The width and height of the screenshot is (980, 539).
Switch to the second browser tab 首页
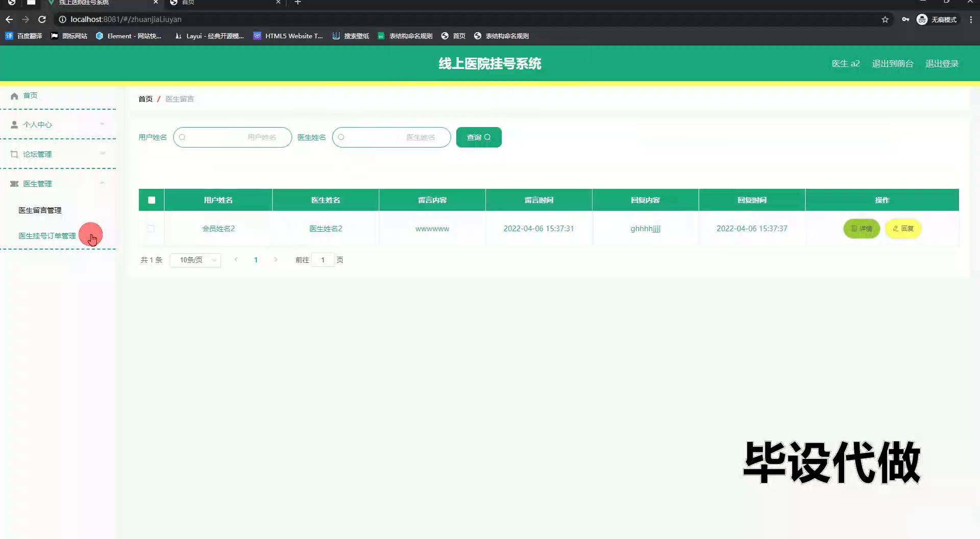coord(225,3)
